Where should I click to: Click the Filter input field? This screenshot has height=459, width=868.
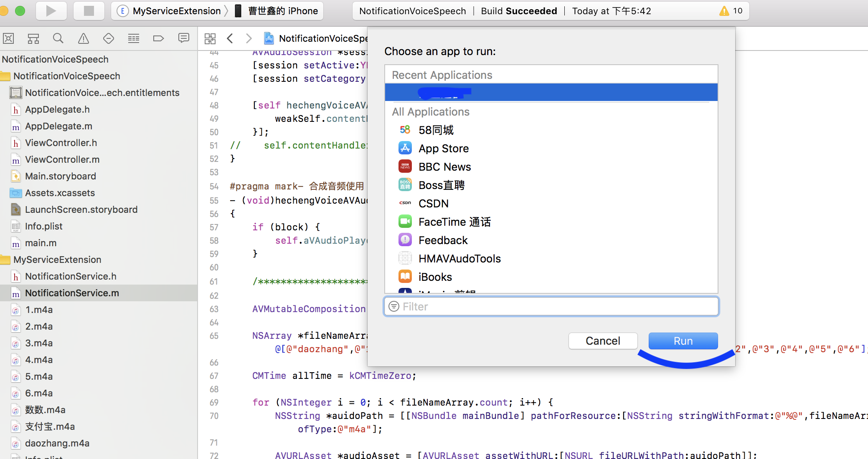(551, 307)
